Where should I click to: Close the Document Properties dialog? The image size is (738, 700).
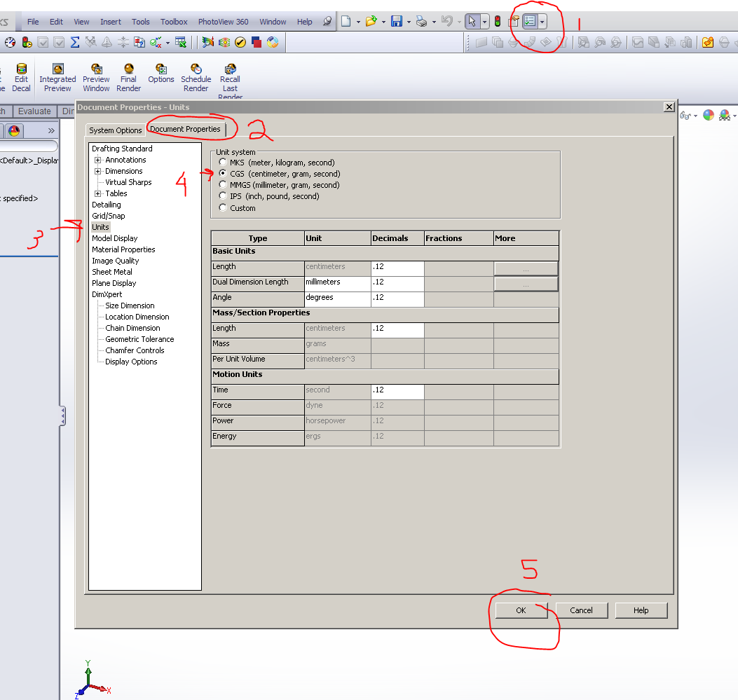[669, 107]
